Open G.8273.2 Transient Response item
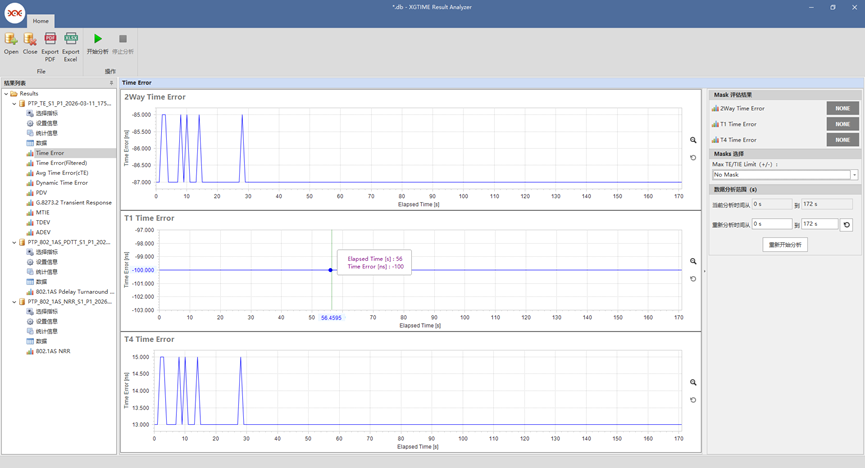This screenshot has width=865, height=468. (x=73, y=203)
